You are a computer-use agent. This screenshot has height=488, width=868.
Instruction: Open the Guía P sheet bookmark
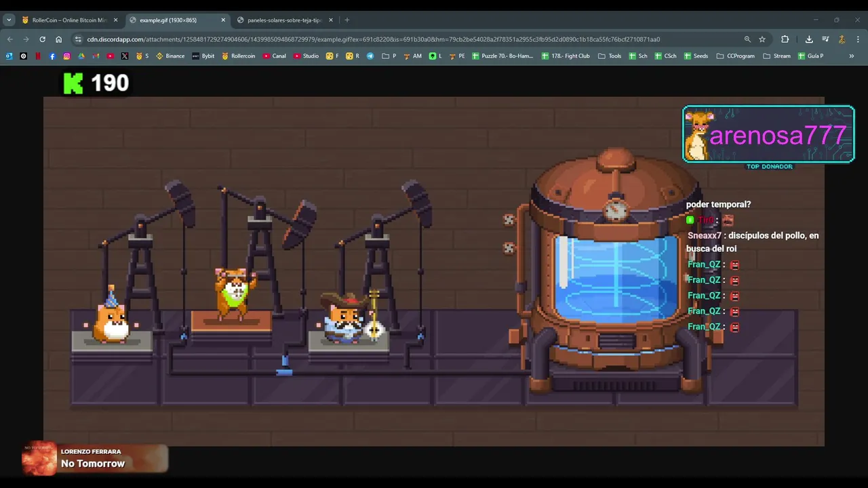[810, 56]
